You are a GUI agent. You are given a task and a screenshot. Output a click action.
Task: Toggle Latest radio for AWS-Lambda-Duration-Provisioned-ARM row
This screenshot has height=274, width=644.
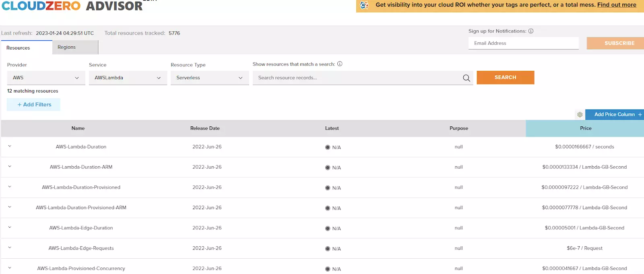pyautogui.click(x=328, y=208)
